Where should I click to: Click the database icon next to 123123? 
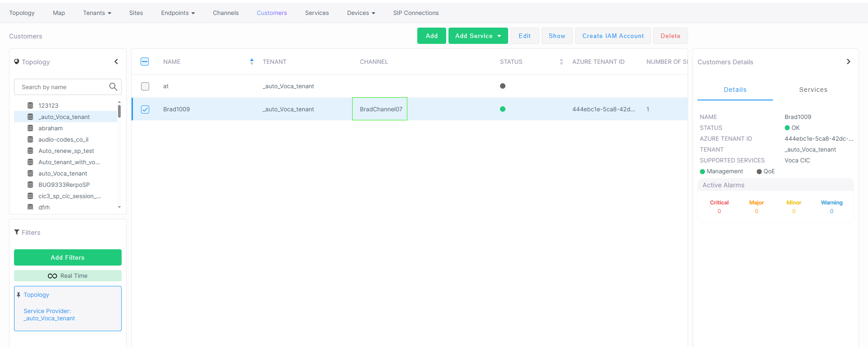click(30, 105)
